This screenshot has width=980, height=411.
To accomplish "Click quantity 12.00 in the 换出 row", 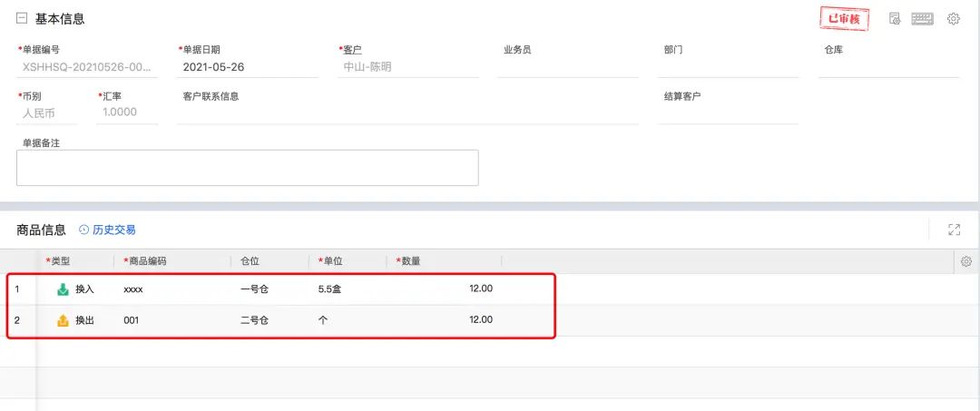I will (x=481, y=319).
